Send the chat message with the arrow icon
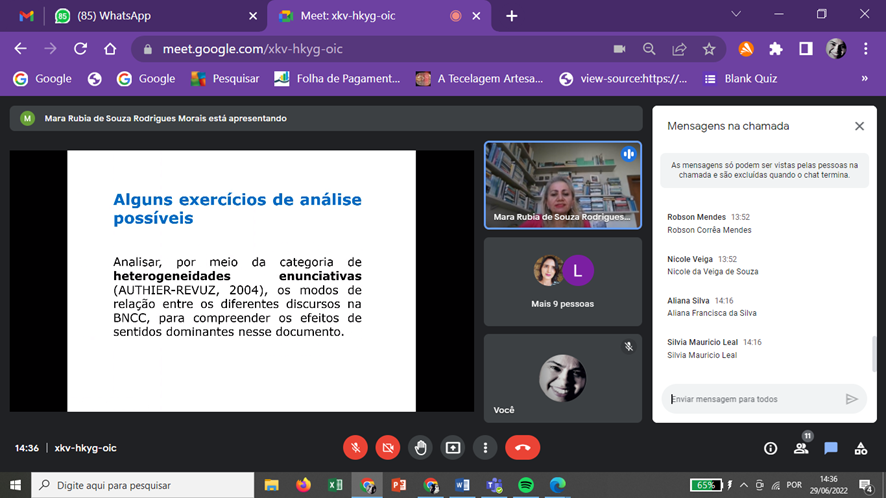886x498 pixels. coord(852,399)
